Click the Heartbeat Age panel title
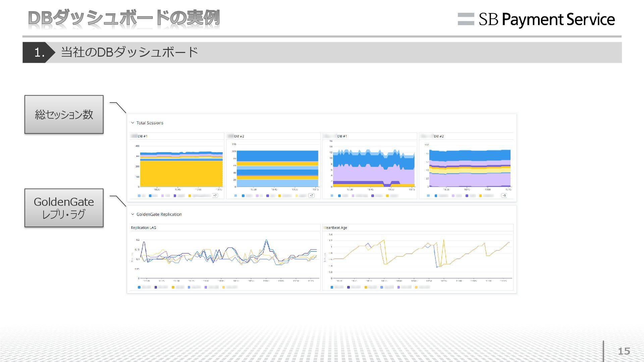 point(335,228)
